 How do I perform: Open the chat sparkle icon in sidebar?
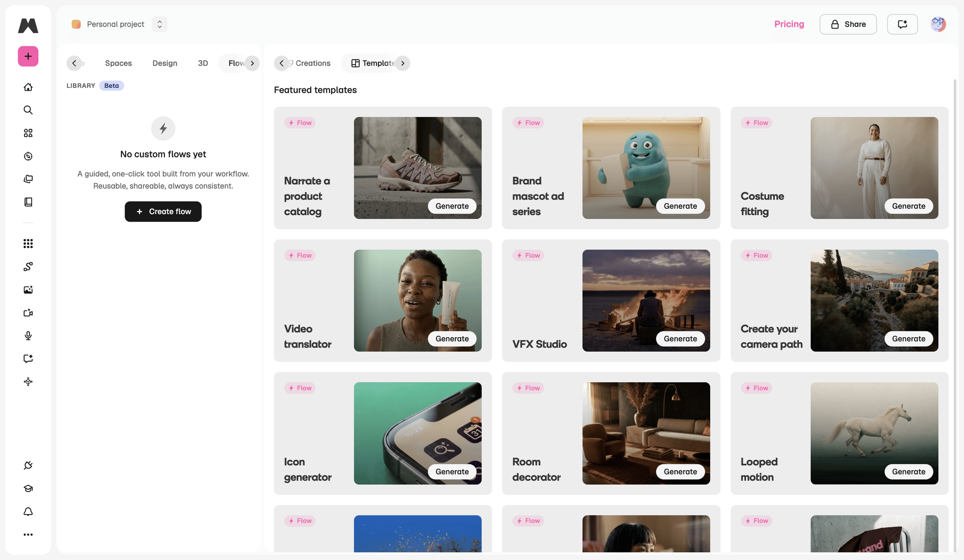(x=28, y=358)
